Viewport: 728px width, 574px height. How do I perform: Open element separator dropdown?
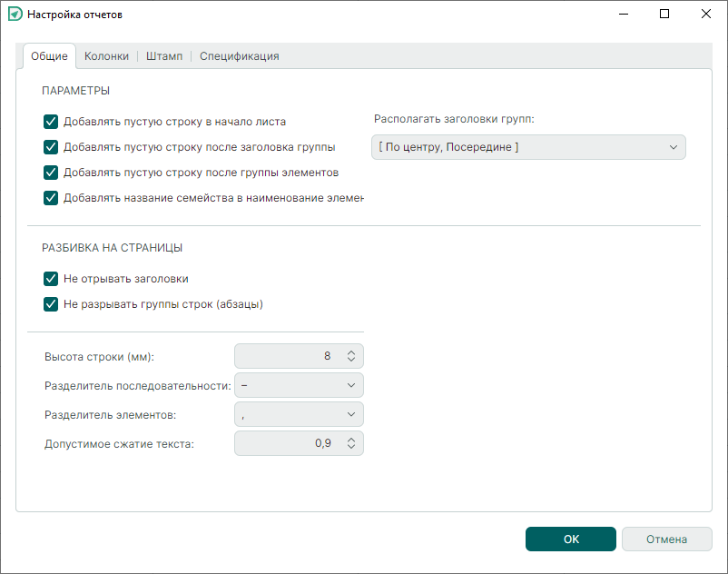pyautogui.click(x=299, y=414)
